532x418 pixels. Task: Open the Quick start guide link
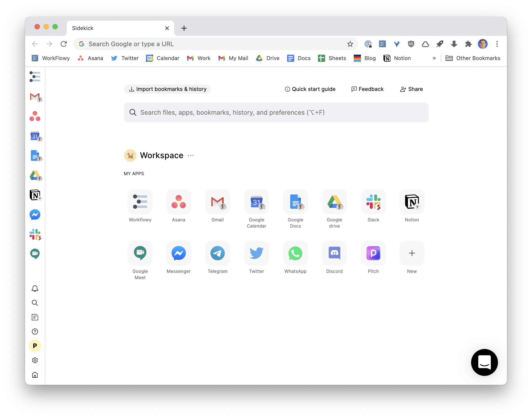(x=310, y=89)
